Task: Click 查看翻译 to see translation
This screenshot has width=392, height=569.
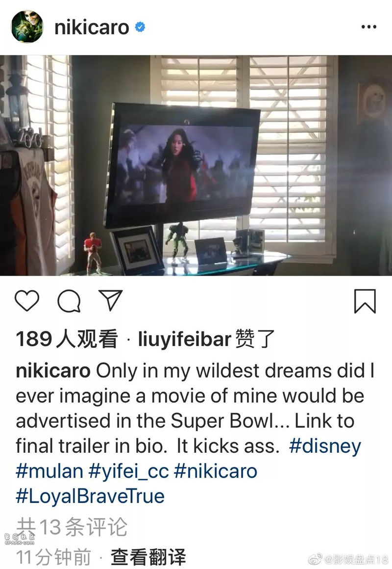Action: [148, 557]
